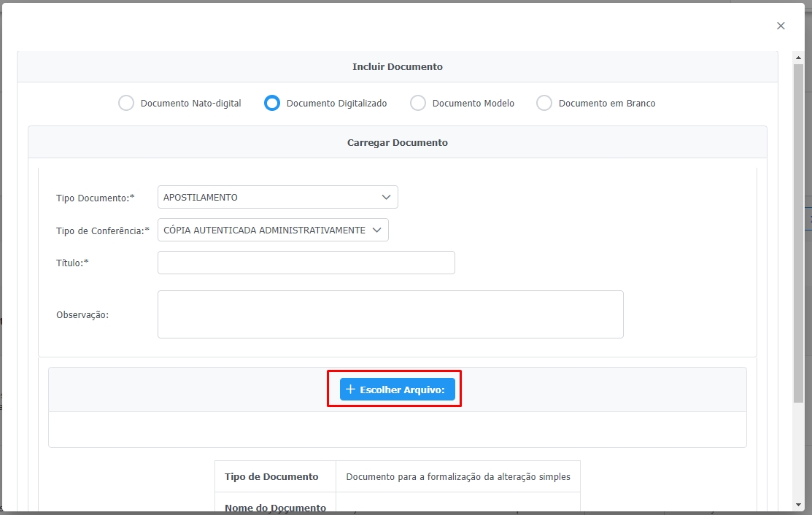Open the Tipo Documento dropdown showing APOSTILAMENTO
Viewport: 812px width, 515px height.
(x=277, y=197)
